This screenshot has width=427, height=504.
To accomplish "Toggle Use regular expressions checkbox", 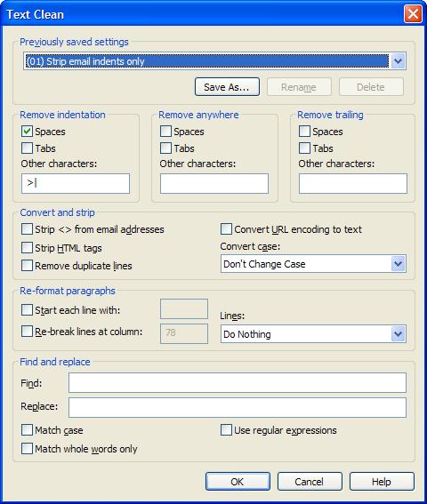I will [226, 430].
